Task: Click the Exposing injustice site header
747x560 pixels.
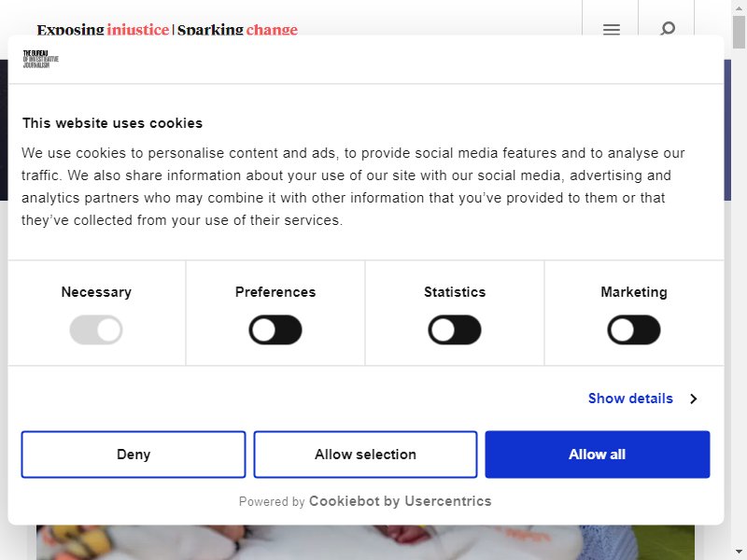Action: tap(167, 30)
